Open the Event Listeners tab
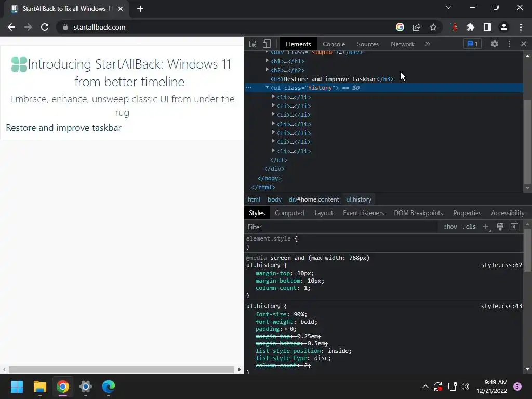 tap(363, 212)
